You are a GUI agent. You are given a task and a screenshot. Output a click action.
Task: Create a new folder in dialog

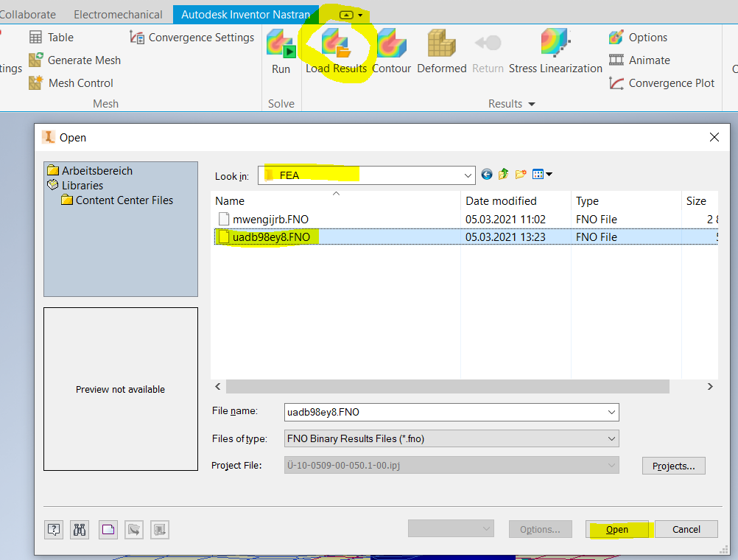[520, 174]
